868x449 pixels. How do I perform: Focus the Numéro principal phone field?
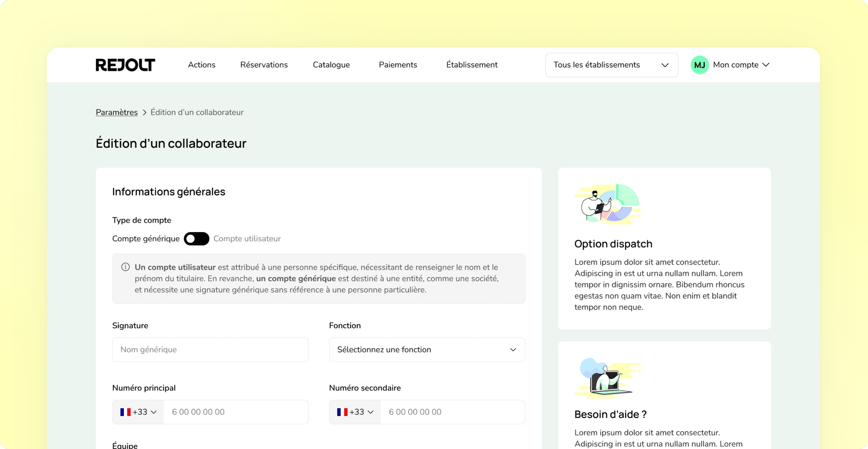pos(236,412)
